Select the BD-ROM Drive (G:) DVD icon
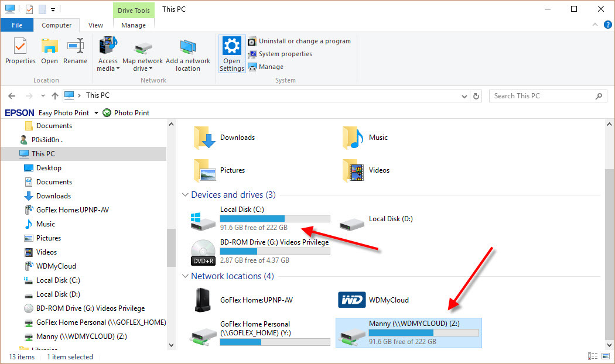 coord(203,252)
